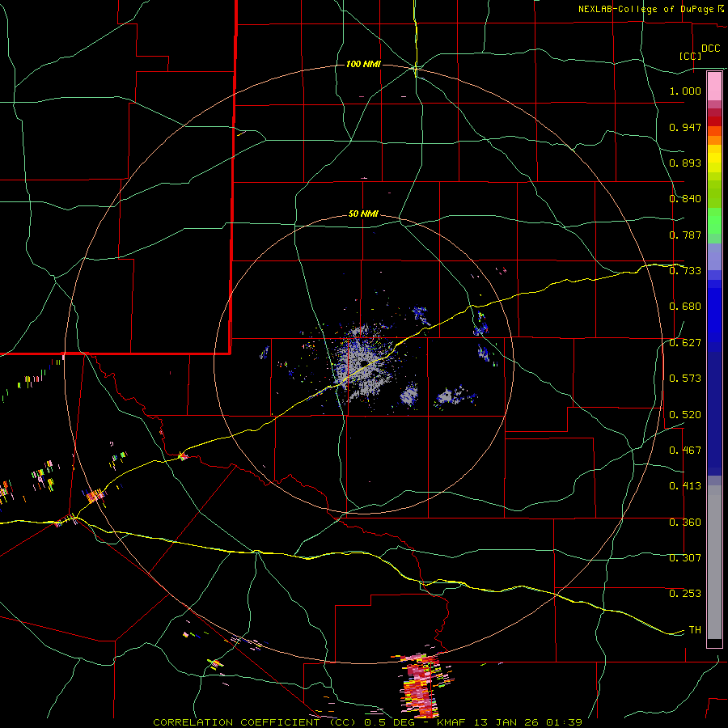728x728 pixels.
Task: Click the gray clutter echo at the radar center
Action: [363, 363]
